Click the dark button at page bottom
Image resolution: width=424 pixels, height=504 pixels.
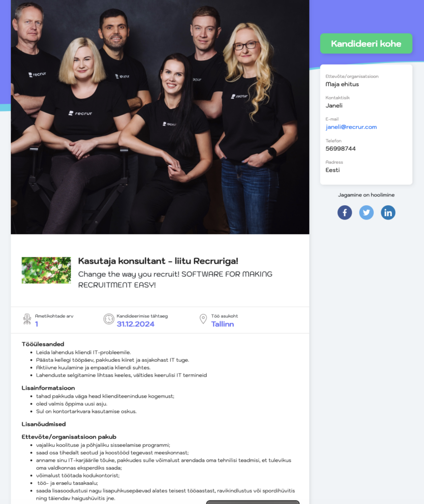click(253, 502)
